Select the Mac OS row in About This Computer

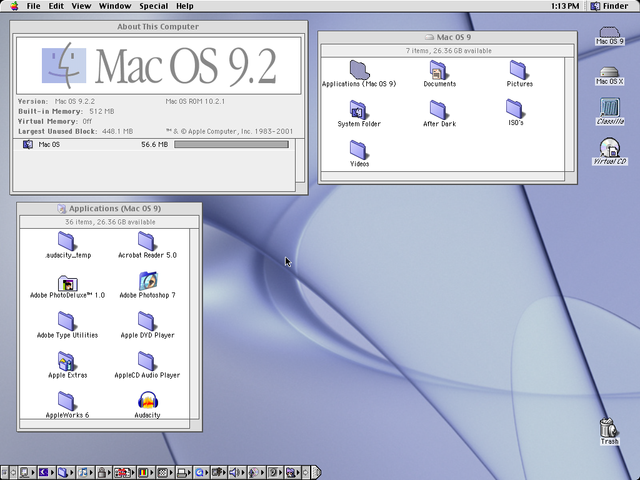pyautogui.click(x=154, y=144)
